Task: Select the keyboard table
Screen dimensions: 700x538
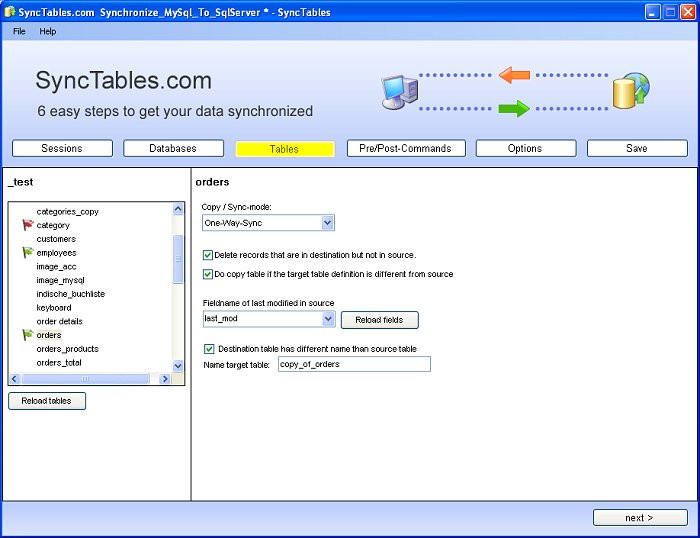Action: [54, 308]
